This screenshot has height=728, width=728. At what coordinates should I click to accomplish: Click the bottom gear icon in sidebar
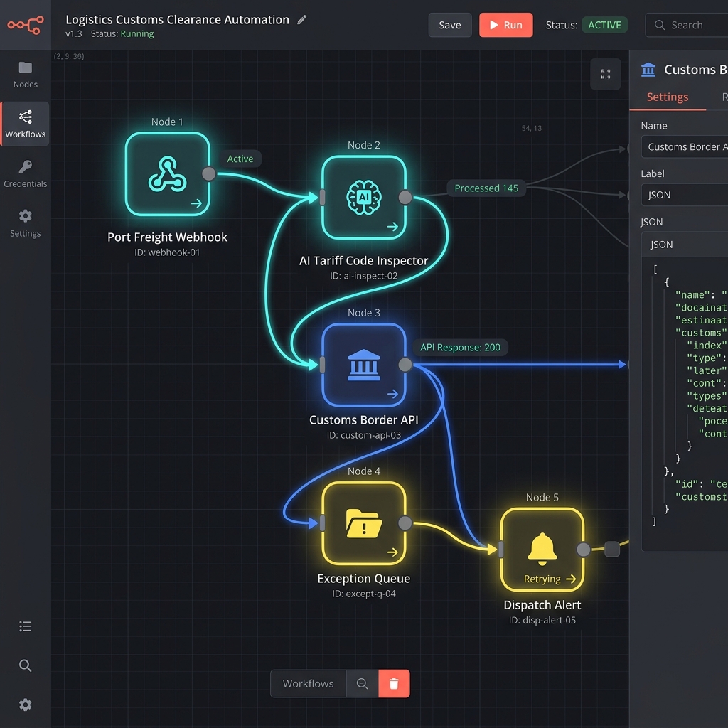pyautogui.click(x=26, y=705)
